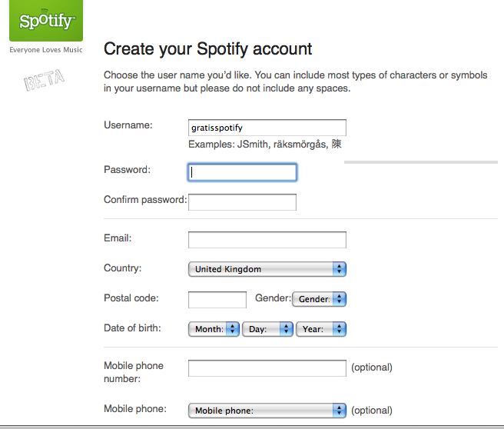504x429 pixels.
Task: Open the Gender dropdown
Action: 319,299
